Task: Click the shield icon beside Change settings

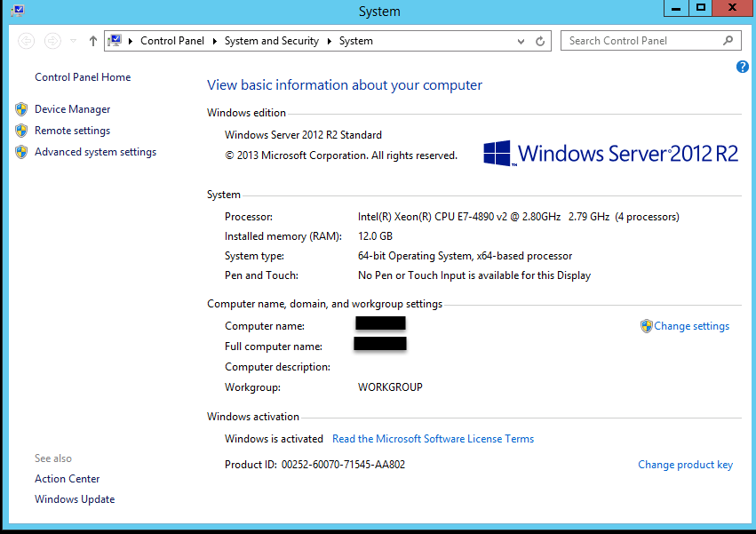Action: tap(647, 326)
